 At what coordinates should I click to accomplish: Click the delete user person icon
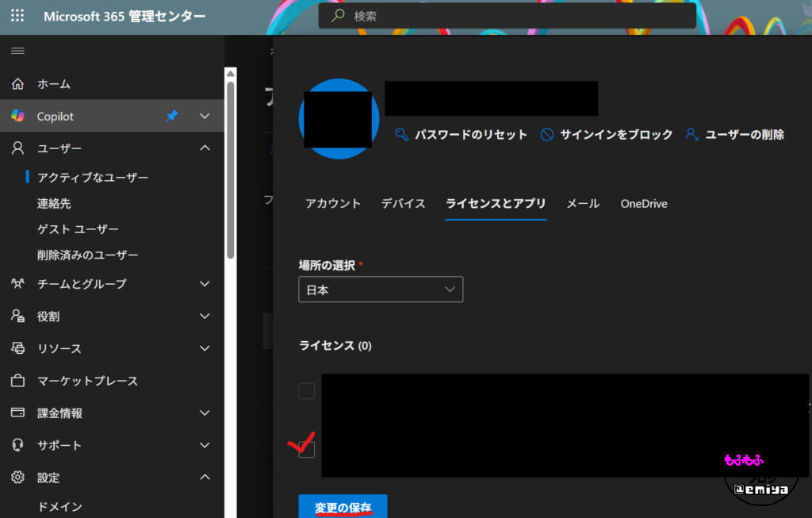pyautogui.click(x=692, y=135)
